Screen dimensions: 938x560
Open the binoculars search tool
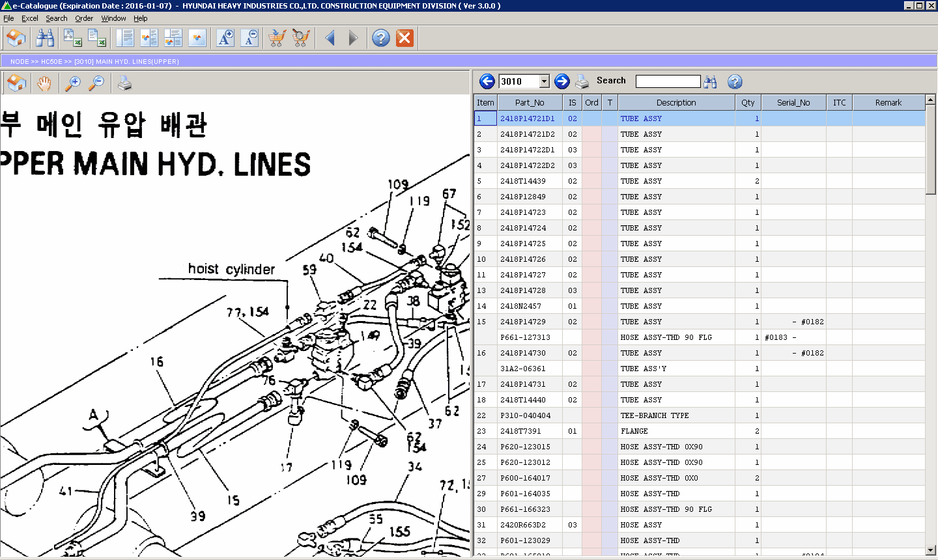tap(44, 38)
